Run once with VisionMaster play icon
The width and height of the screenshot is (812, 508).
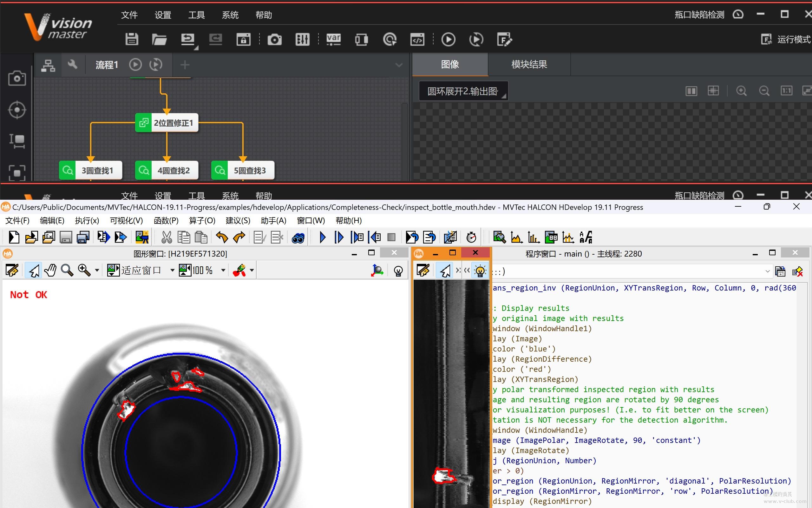tap(448, 40)
